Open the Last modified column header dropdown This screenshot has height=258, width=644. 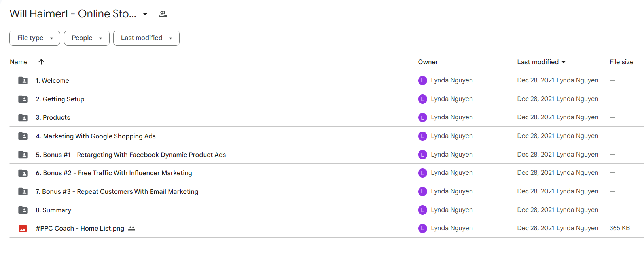pos(541,62)
